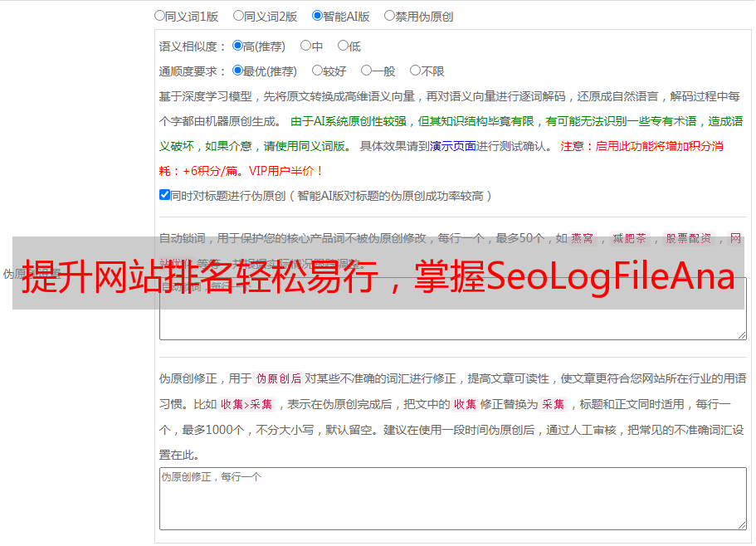Click the 减肥茶 example keyword tag
The width and height of the screenshot is (756, 546).
[629, 238]
